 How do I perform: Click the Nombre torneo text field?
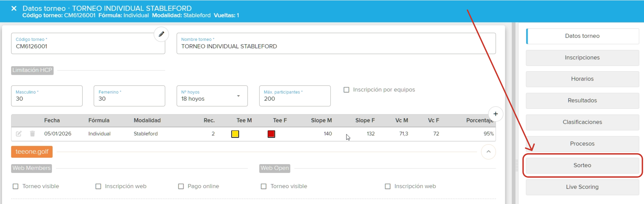pos(336,46)
